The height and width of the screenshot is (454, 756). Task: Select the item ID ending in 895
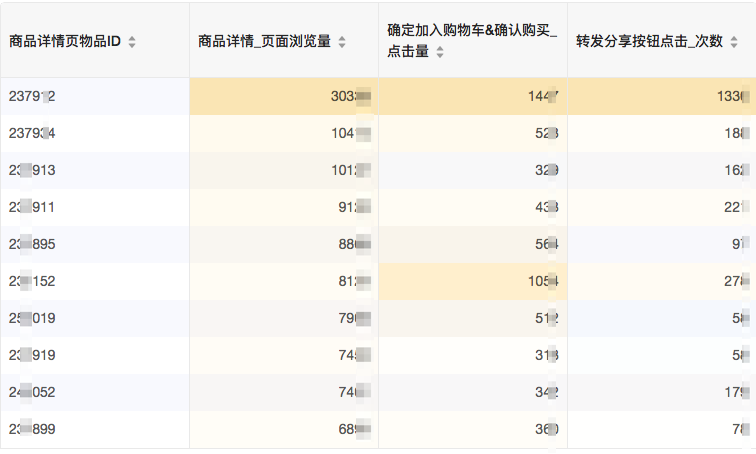32,245
